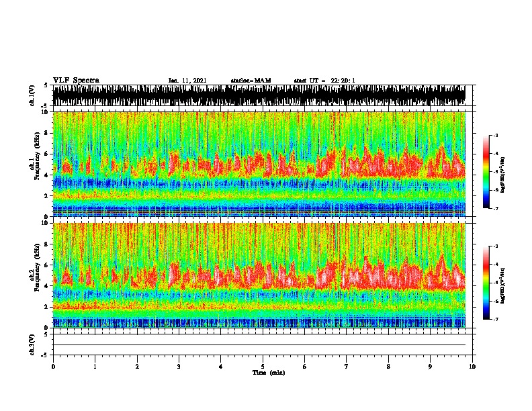Viewport: 532px width, 411px height.
Task: Click '-7' on ch.1 color bar scale
Action: [496, 208]
